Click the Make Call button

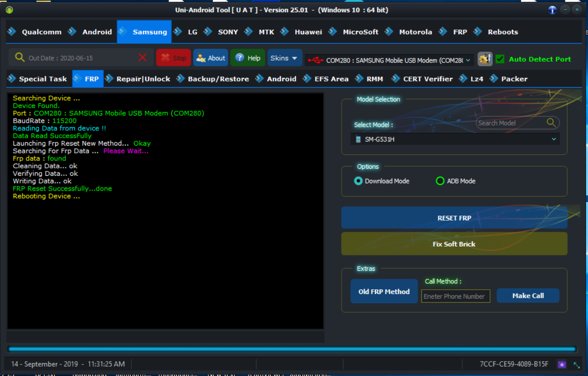528,296
